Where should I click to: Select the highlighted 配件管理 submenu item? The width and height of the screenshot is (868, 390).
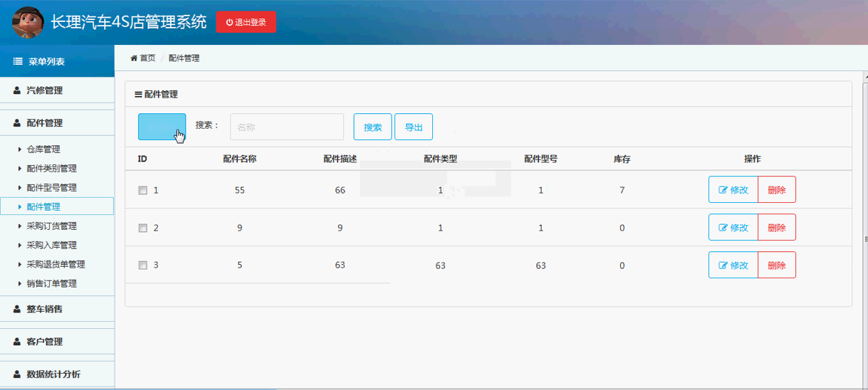57,206
